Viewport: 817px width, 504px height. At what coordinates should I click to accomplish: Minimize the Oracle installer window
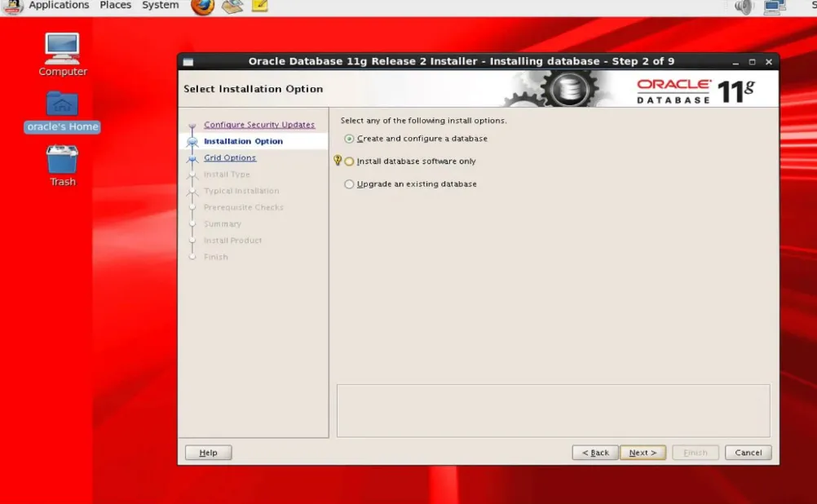(735, 62)
